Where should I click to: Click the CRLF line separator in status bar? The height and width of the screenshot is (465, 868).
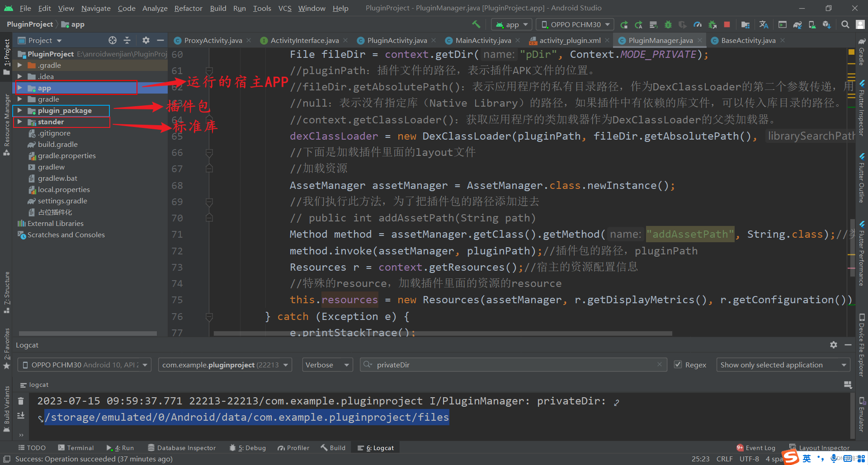click(724, 459)
